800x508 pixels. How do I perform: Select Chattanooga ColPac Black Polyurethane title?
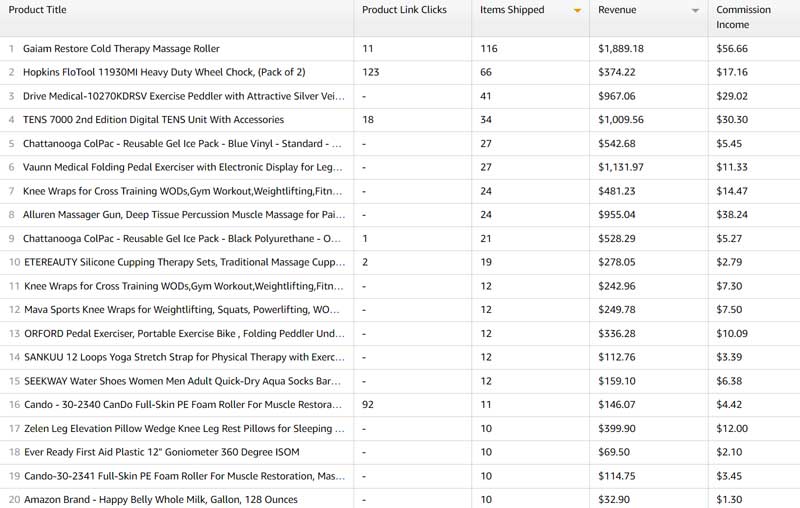(x=182, y=238)
